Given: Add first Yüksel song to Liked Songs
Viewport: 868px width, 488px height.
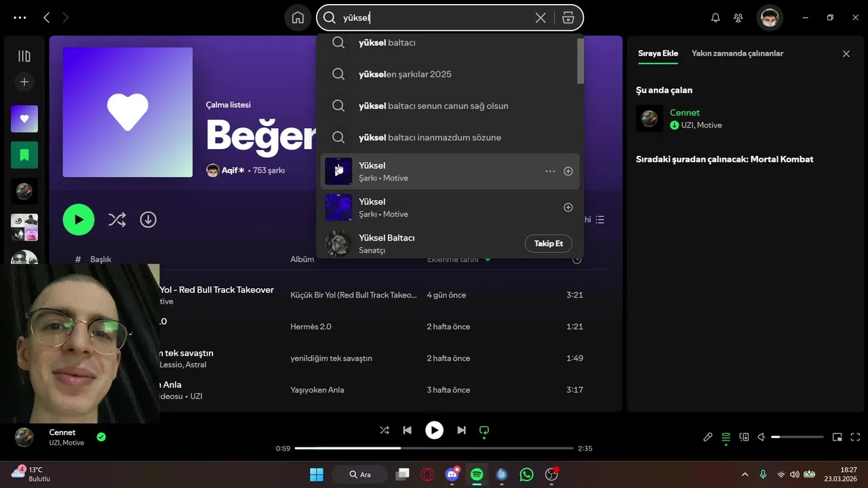Looking at the screenshot, I should click(568, 171).
